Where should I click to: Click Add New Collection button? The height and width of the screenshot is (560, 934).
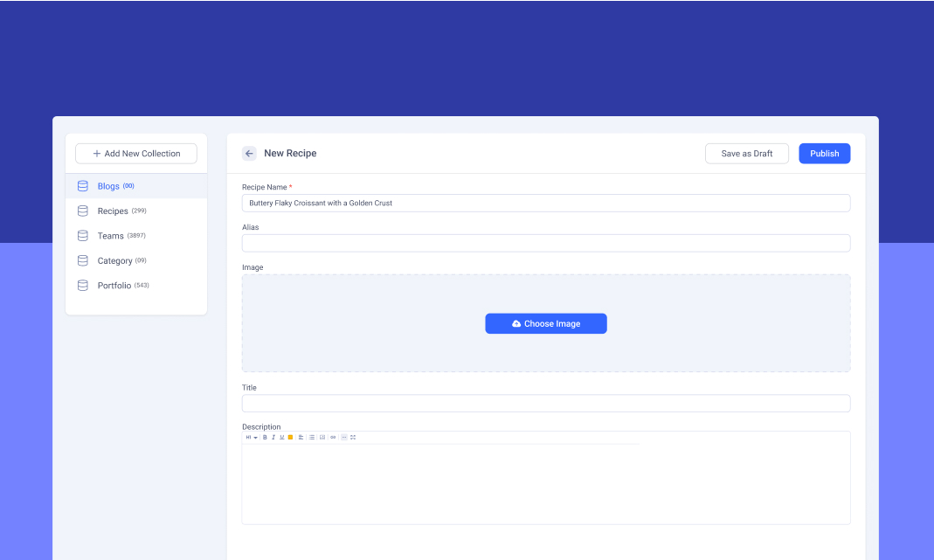pos(136,154)
